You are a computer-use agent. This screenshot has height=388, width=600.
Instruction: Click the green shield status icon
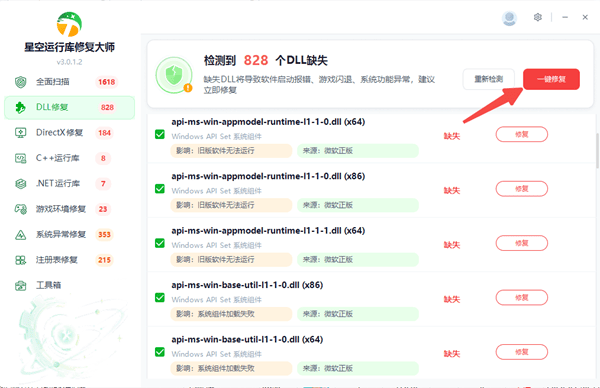pyautogui.click(x=174, y=75)
